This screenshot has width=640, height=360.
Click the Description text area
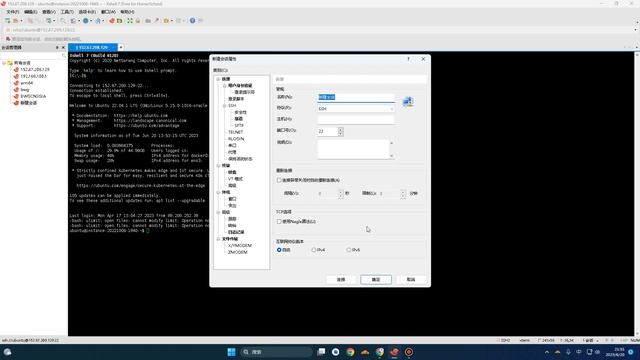coord(353,149)
